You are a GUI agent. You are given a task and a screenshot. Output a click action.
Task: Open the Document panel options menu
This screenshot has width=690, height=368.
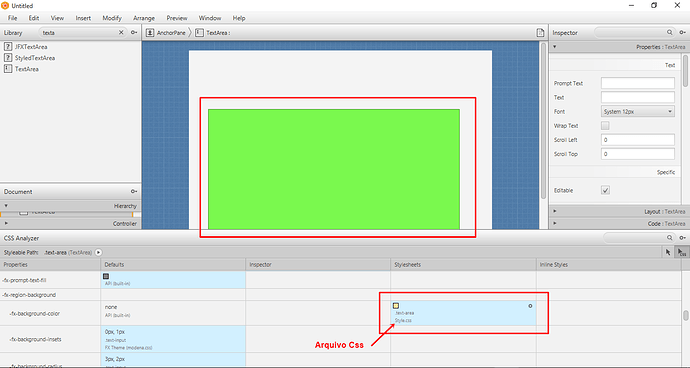134,192
